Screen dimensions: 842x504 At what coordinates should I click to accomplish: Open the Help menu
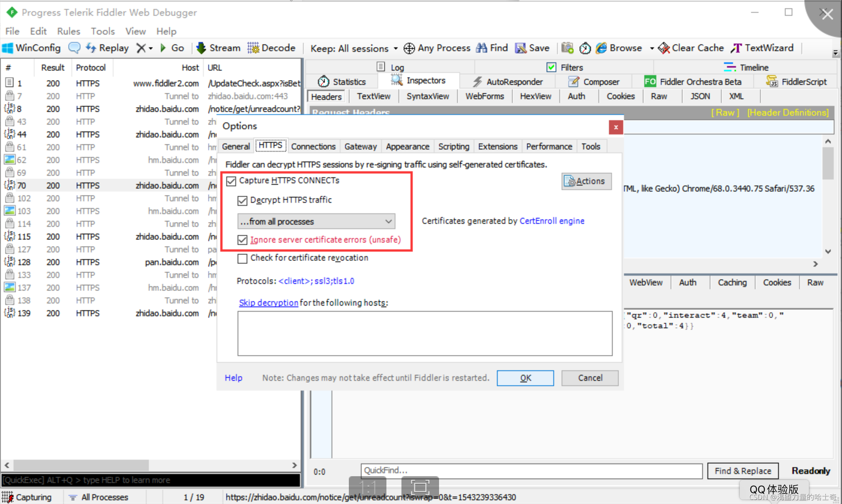[x=166, y=31]
